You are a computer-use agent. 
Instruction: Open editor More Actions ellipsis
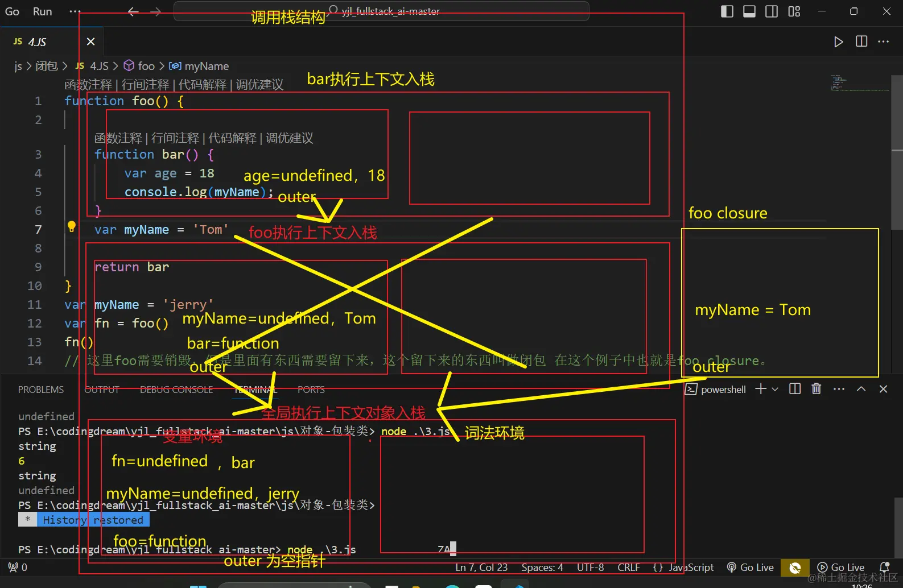coord(883,42)
